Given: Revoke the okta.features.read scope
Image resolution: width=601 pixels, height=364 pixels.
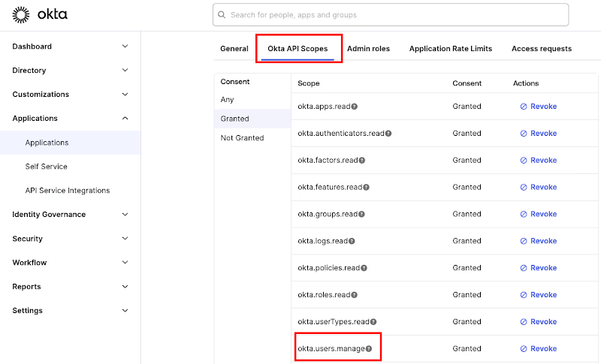Looking at the screenshot, I should pos(539,187).
